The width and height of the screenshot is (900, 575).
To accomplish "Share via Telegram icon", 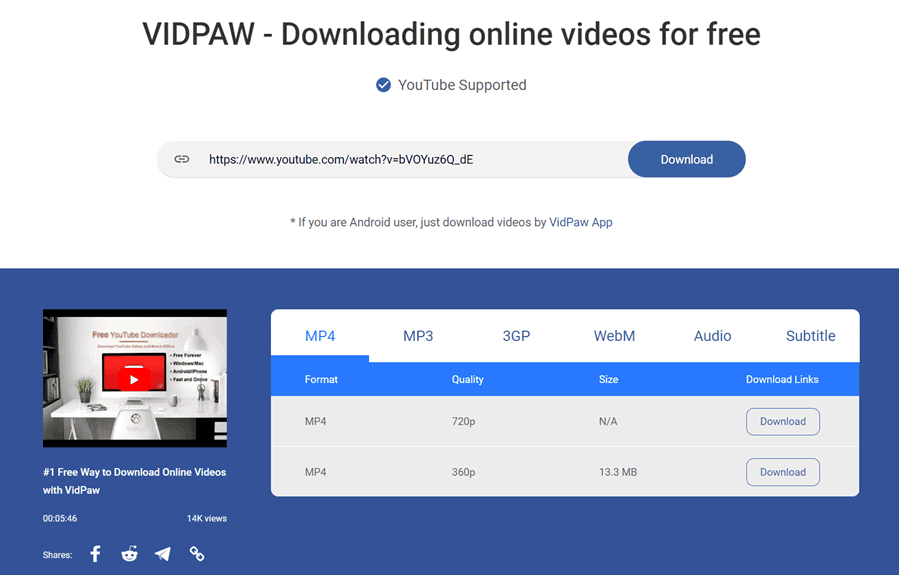I will [x=163, y=554].
